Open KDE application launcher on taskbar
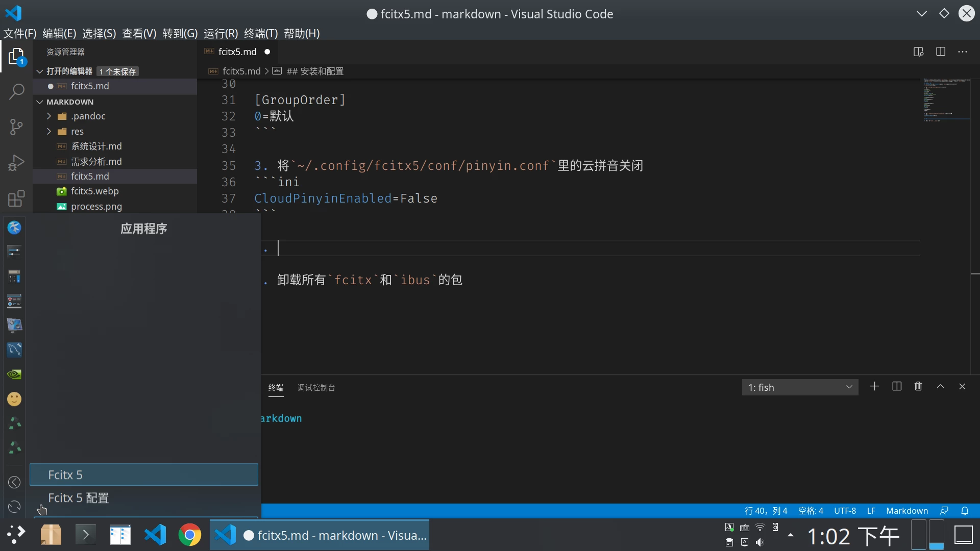The height and width of the screenshot is (551, 980). pyautogui.click(x=16, y=535)
